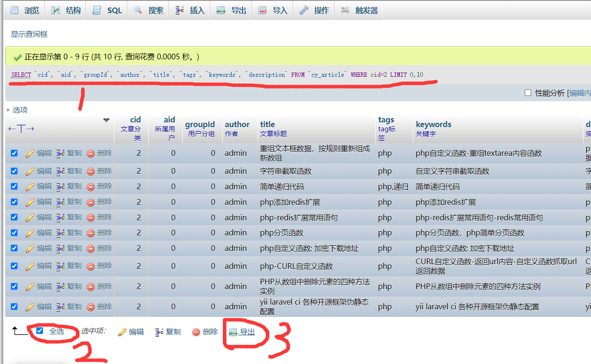Click the red delete icon in the bottom selected-items bar
The image size is (591, 364).
(196, 332)
